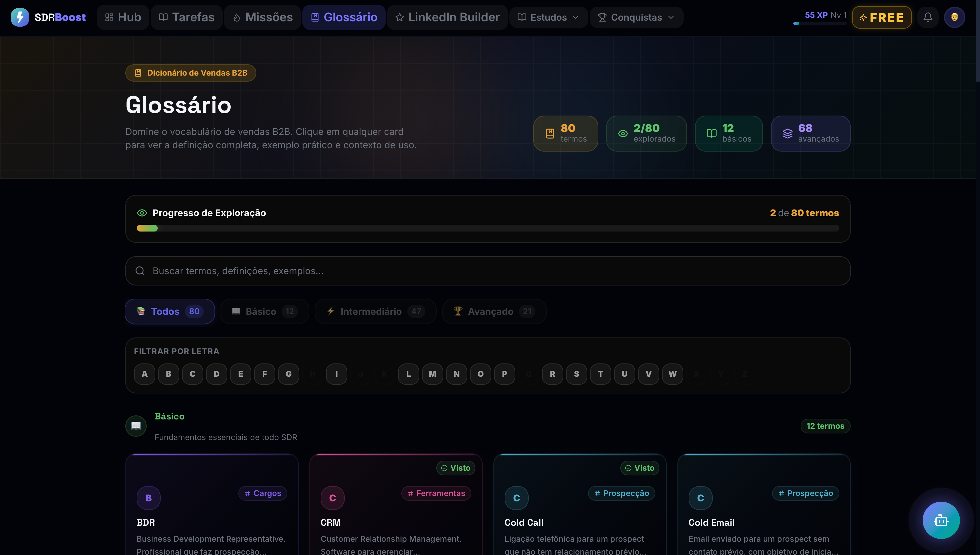Switch to the Missões tab
Screen dimensions: 980x555
(262, 17)
